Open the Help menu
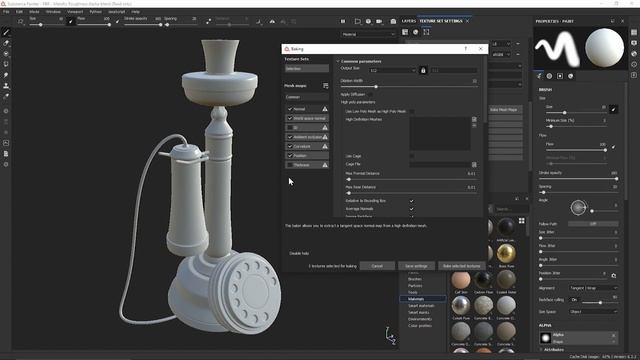The height and width of the screenshot is (360, 640). click(x=136, y=12)
